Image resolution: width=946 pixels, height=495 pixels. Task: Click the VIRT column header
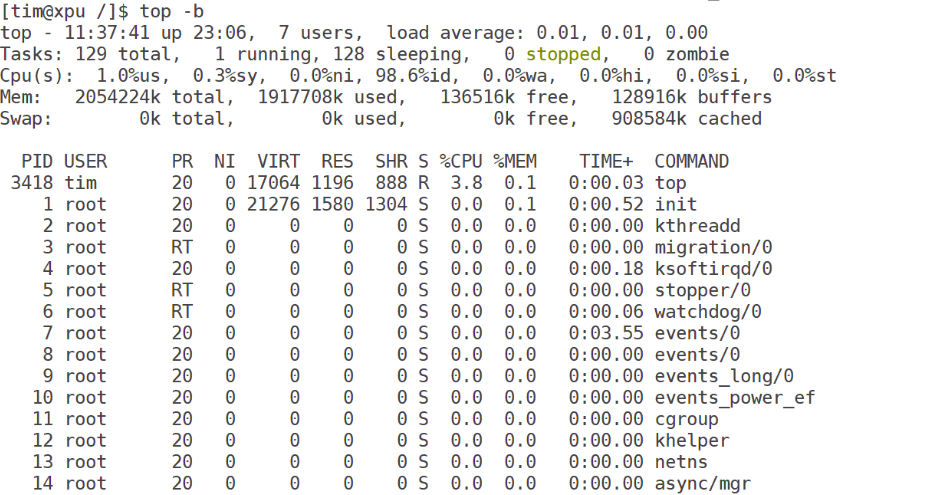[278, 161]
